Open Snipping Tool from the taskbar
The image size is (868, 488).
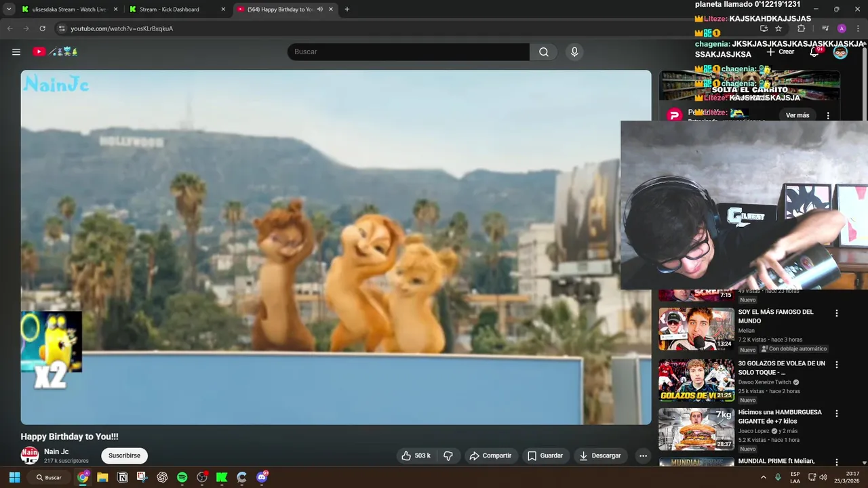142,477
